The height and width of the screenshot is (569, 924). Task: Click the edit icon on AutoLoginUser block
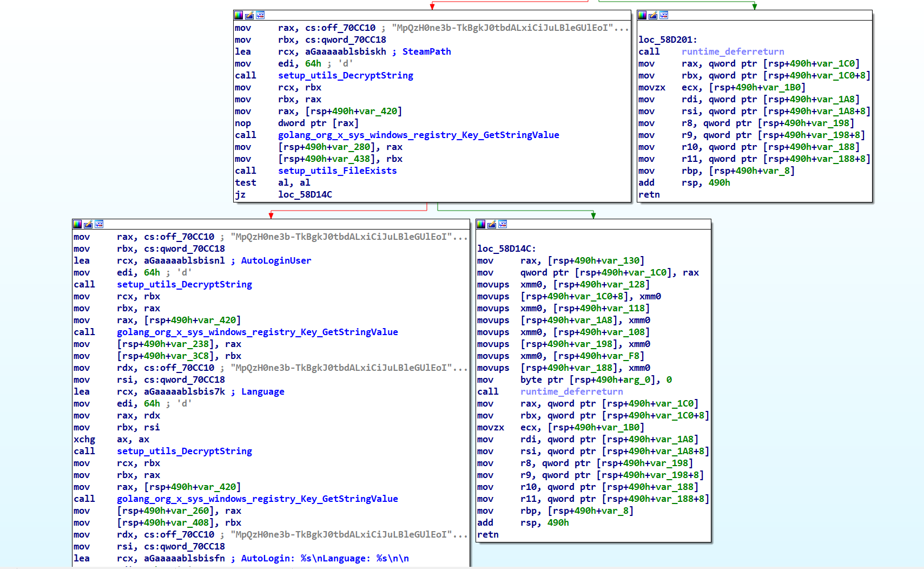[x=88, y=224]
